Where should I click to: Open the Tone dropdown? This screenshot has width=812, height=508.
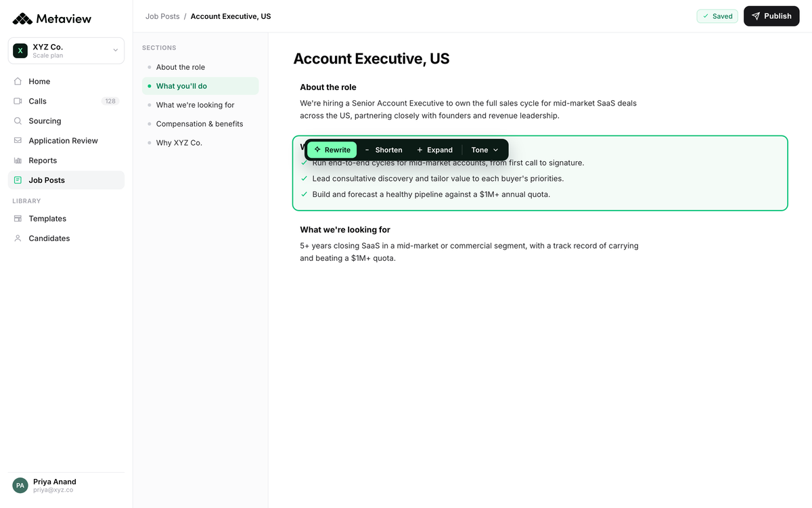coord(485,150)
